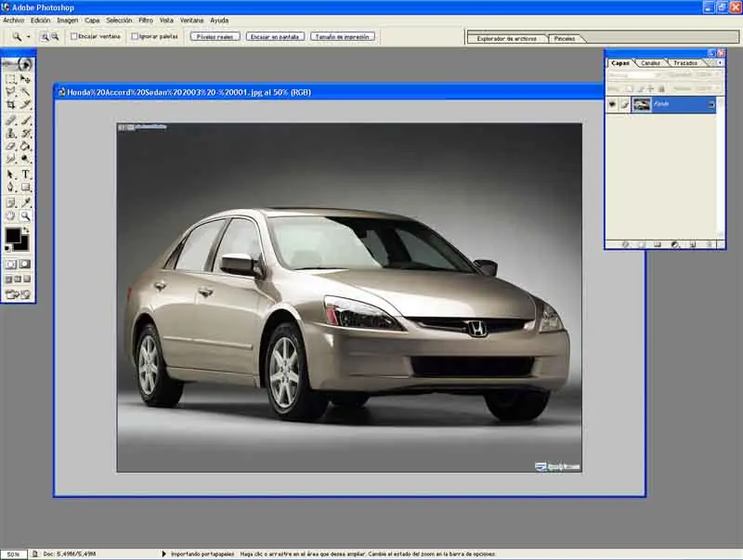Switch to Standard editing mode
This screenshot has height=560, width=743.
pos(11,265)
